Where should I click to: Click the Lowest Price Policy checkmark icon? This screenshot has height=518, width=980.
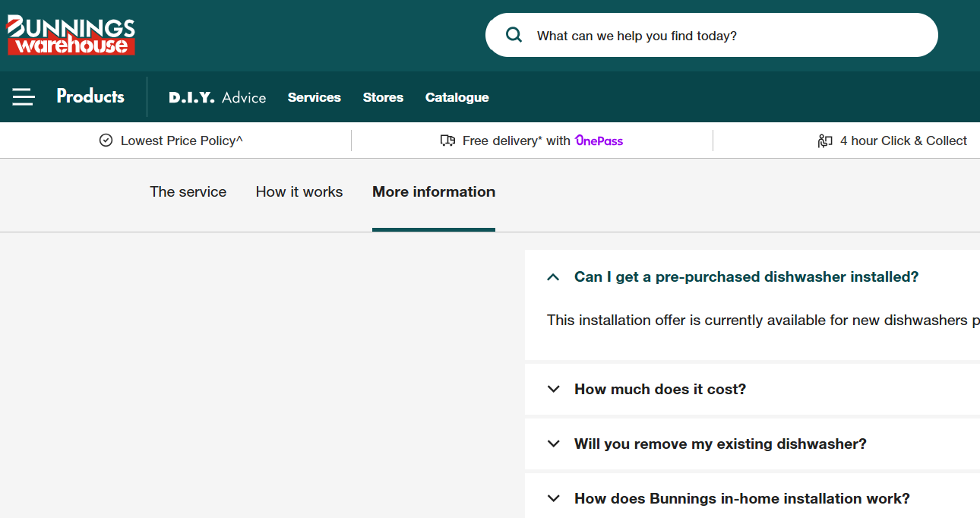[x=106, y=141]
